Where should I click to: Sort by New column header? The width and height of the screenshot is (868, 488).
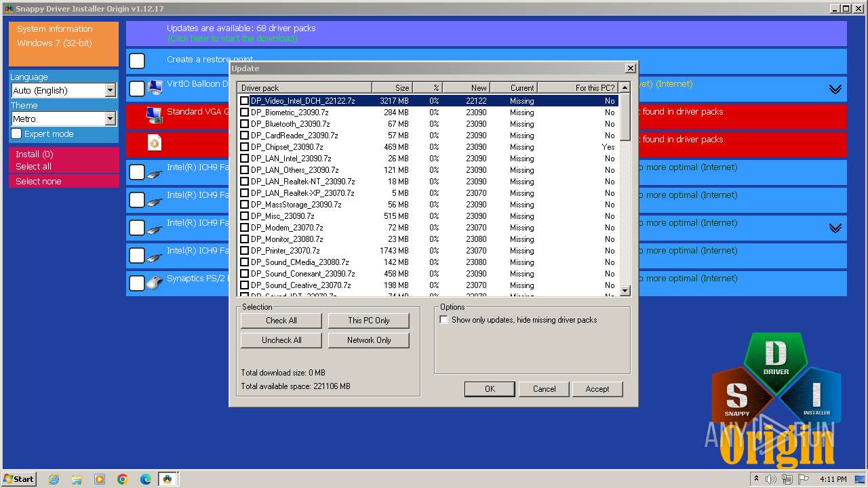tap(467, 87)
